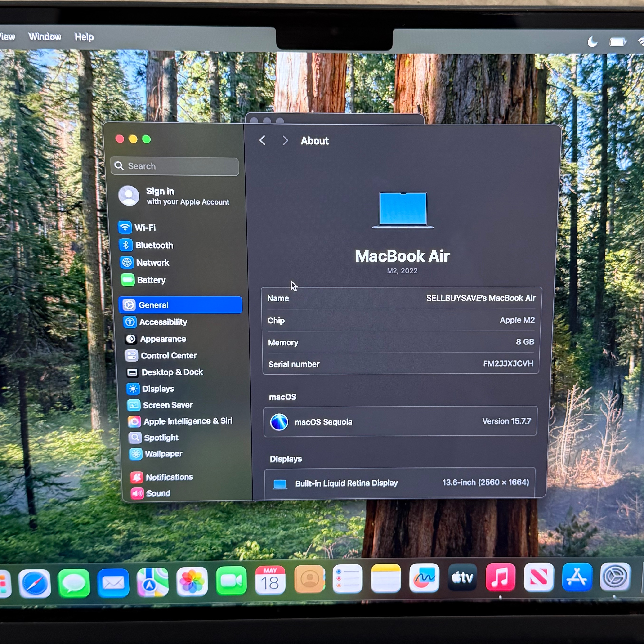Click the SELLBUYSAVE's MacBook Air name value
This screenshot has width=644, height=644.
pos(481,298)
